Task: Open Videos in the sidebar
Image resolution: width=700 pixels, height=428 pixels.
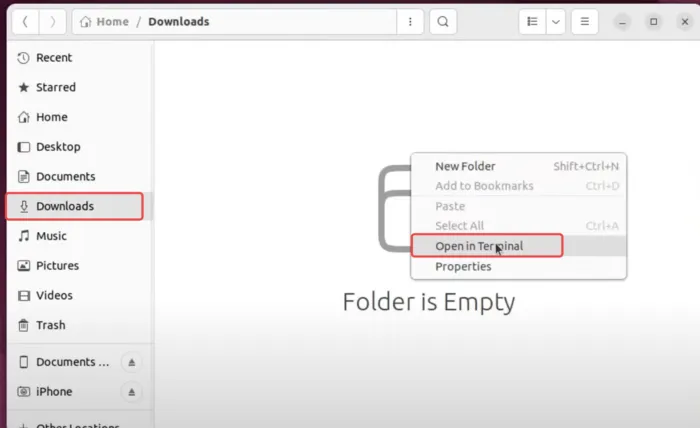Action: click(79, 295)
